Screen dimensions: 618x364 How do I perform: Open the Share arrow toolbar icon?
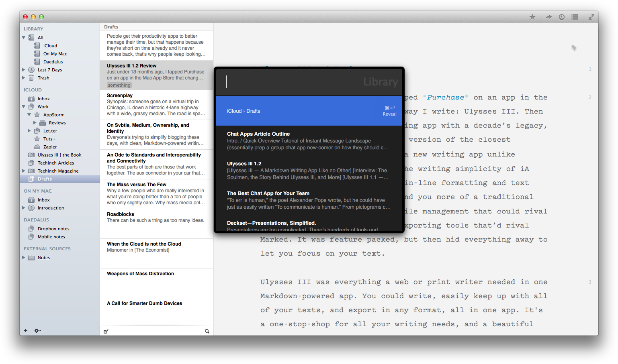point(548,17)
